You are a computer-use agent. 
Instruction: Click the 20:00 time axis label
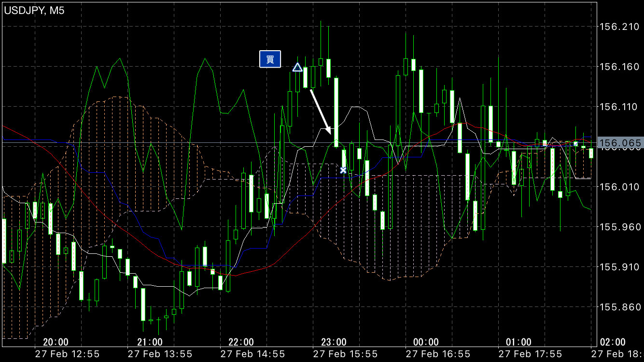pos(56,342)
